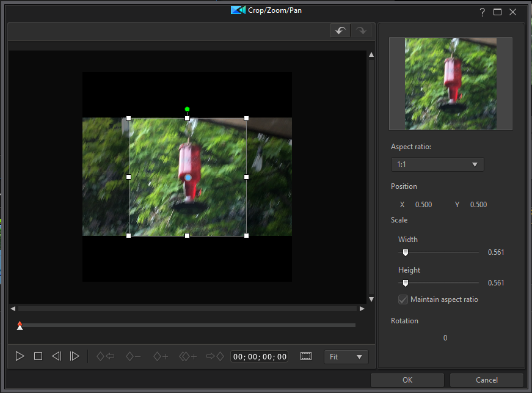Expand the Fit zoom dropdown

pos(346,357)
